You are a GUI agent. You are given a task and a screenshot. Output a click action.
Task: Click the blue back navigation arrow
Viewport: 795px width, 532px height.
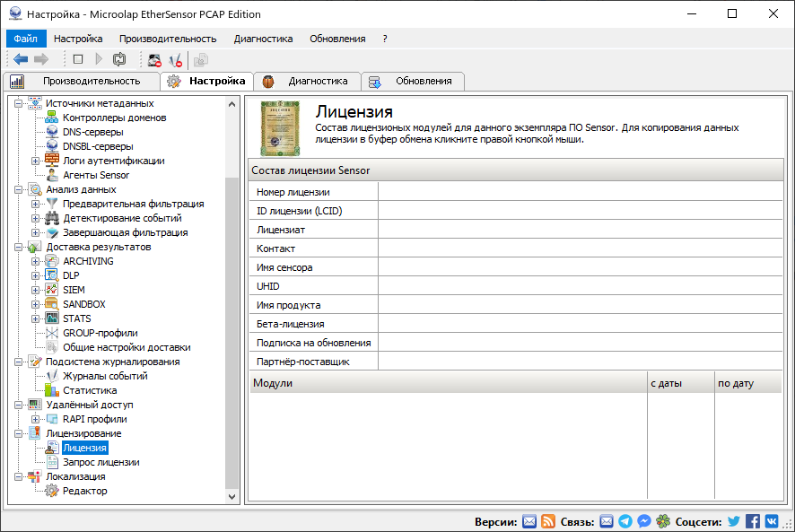click(x=21, y=59)
